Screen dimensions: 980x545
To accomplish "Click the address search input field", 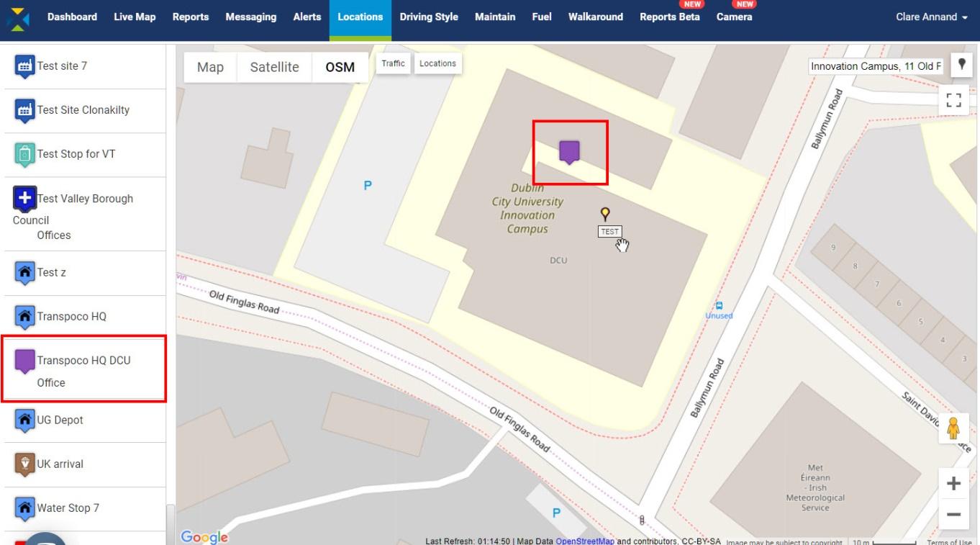I will (x=876, y=66).
